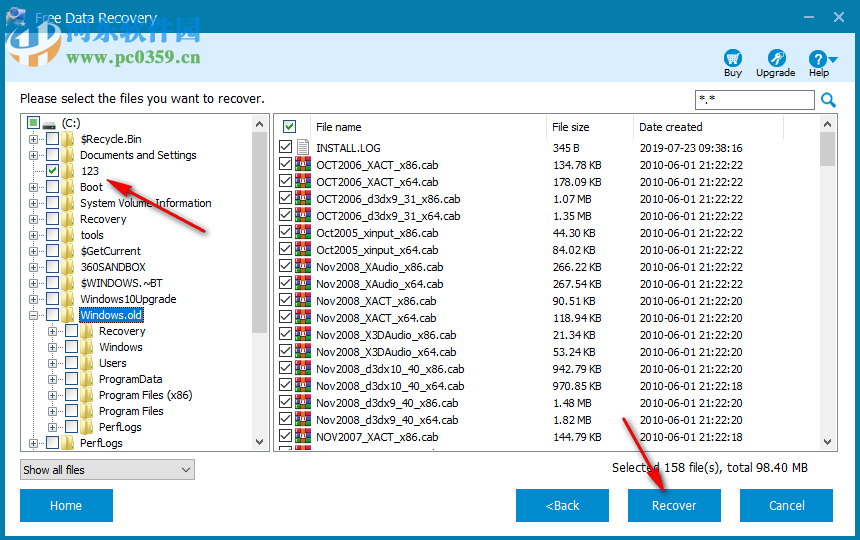
Task: Uncheck the OCT2006_XACT_x64.cab checkbox
Action: click(285, 180)
